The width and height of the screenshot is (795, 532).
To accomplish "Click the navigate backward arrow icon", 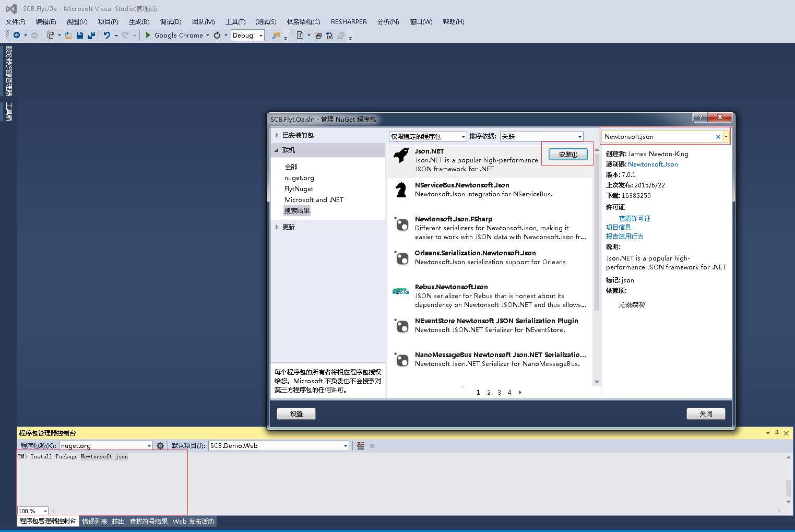I will [x=17, y=35].
